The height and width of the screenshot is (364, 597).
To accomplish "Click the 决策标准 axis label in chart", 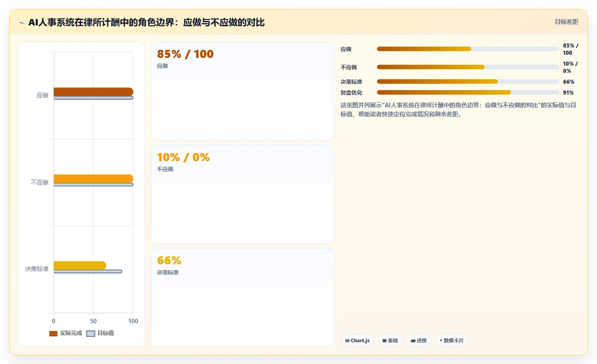I will (x=37, y=269).
